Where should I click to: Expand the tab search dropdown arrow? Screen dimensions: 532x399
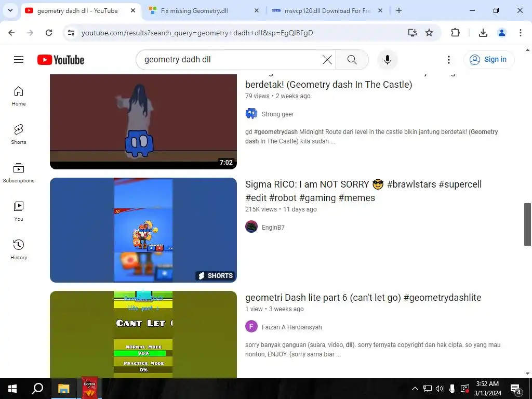pos(10,10)
